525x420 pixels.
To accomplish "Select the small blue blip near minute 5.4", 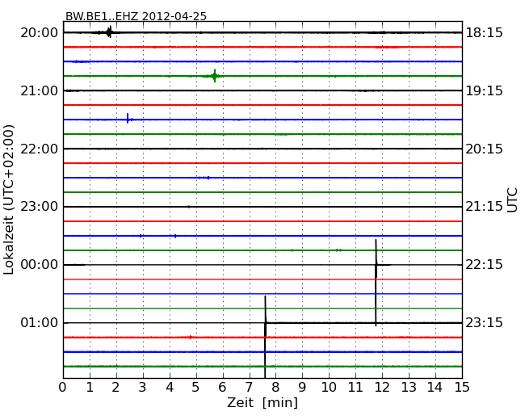I will 208,178.
